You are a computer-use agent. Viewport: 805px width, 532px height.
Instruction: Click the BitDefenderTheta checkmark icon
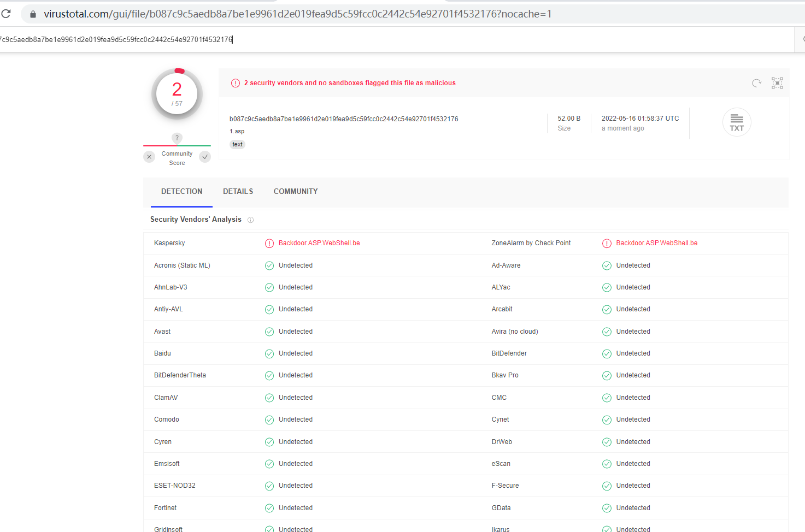(269, 376)
